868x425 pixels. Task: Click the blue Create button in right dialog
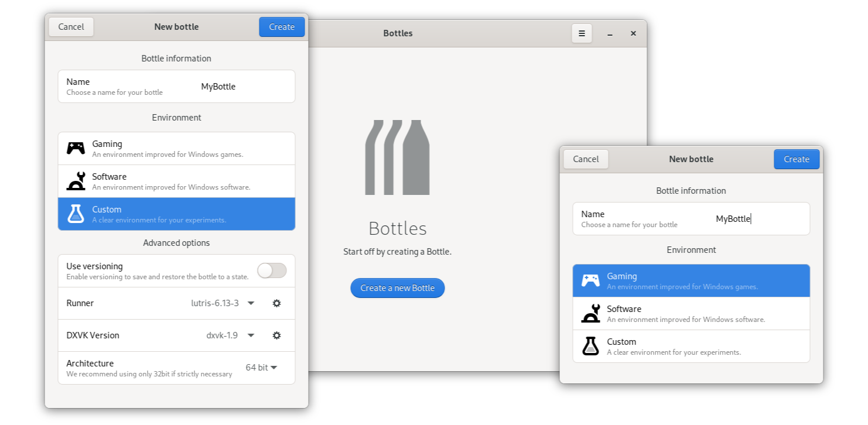click(x=796, y=159)
